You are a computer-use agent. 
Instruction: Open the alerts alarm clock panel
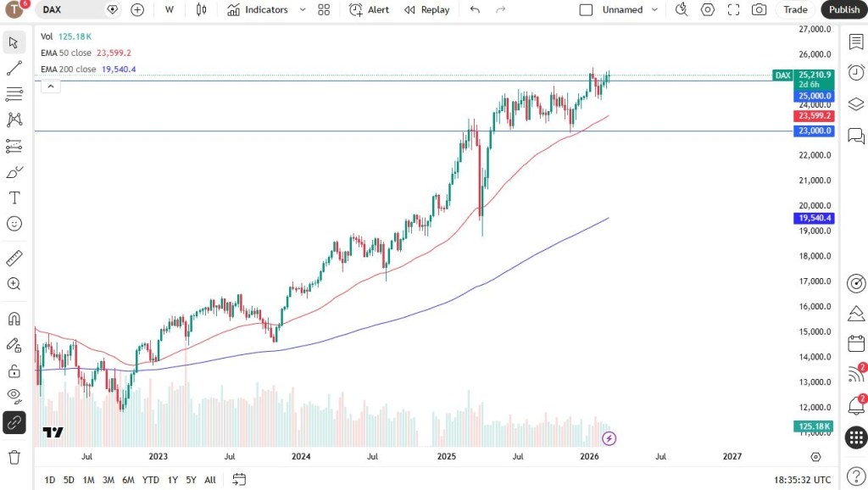pos(856,72)
